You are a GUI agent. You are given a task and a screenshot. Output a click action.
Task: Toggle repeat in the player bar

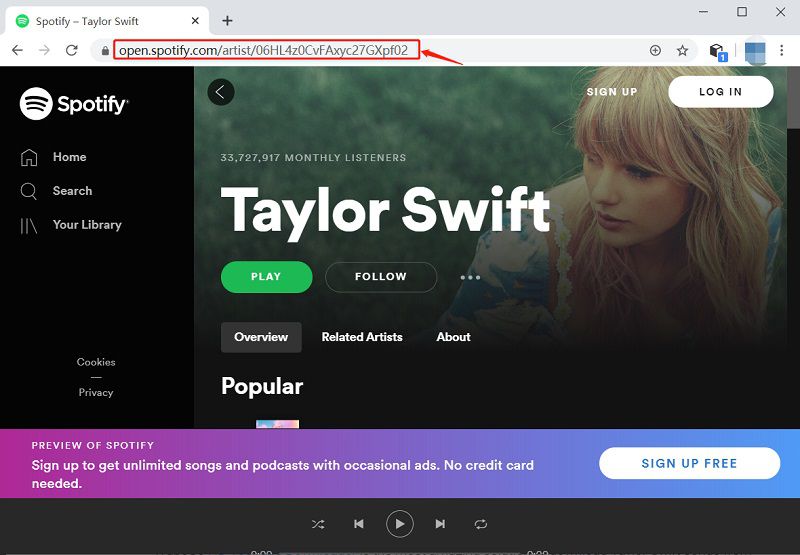[481, 524]
